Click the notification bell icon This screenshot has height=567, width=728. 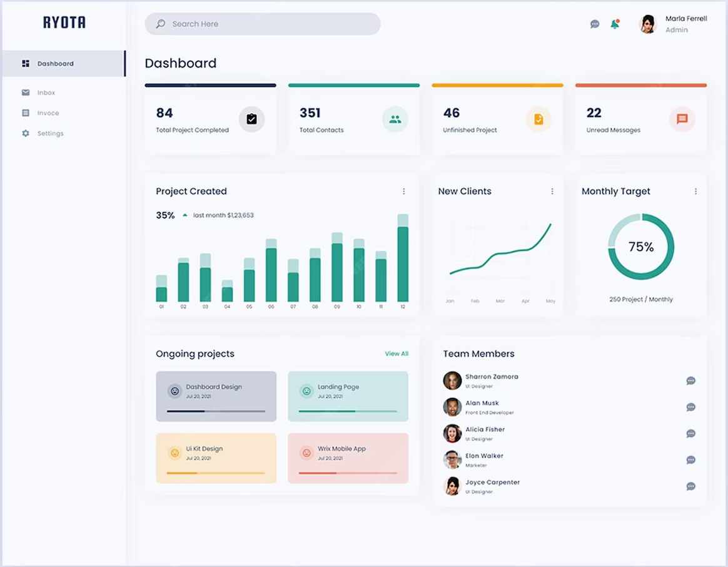pos(614,24)
